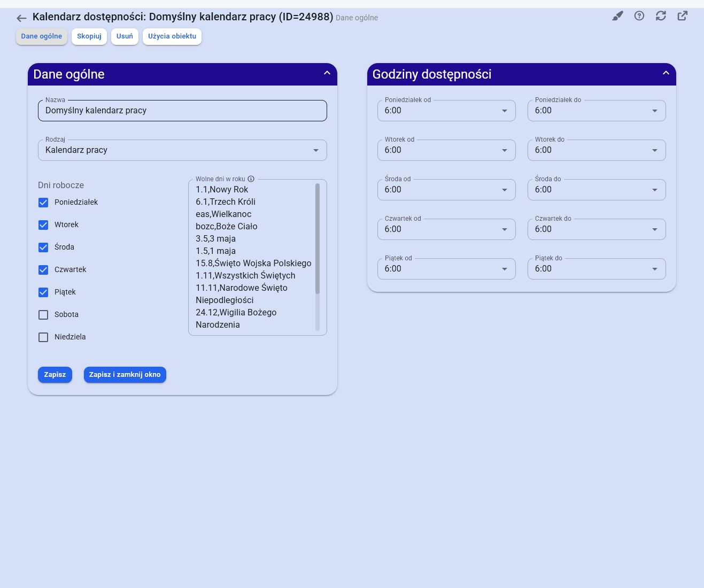
Task: Click Zapisz i zamknij okno button
Action: coord(125,375)
